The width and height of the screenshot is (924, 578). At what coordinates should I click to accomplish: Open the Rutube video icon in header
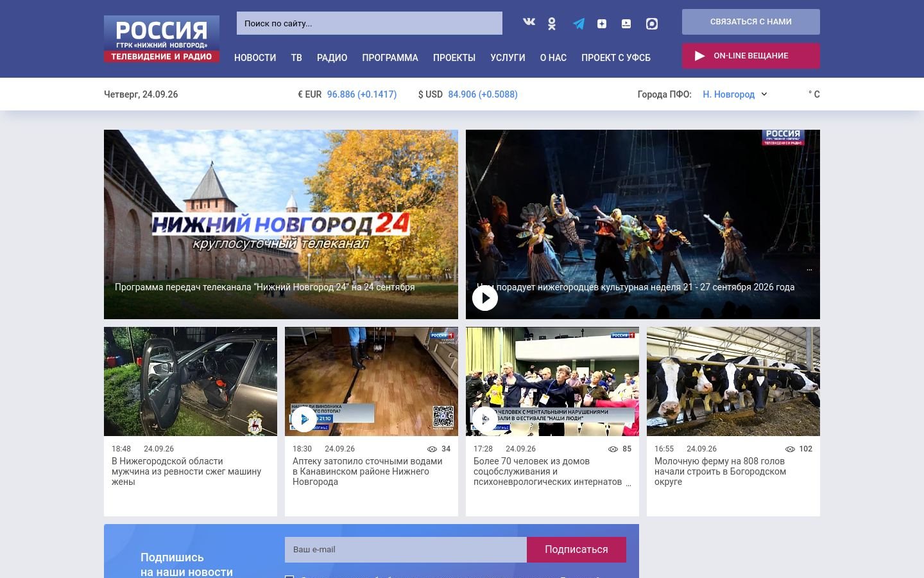(x=626, y=24)
